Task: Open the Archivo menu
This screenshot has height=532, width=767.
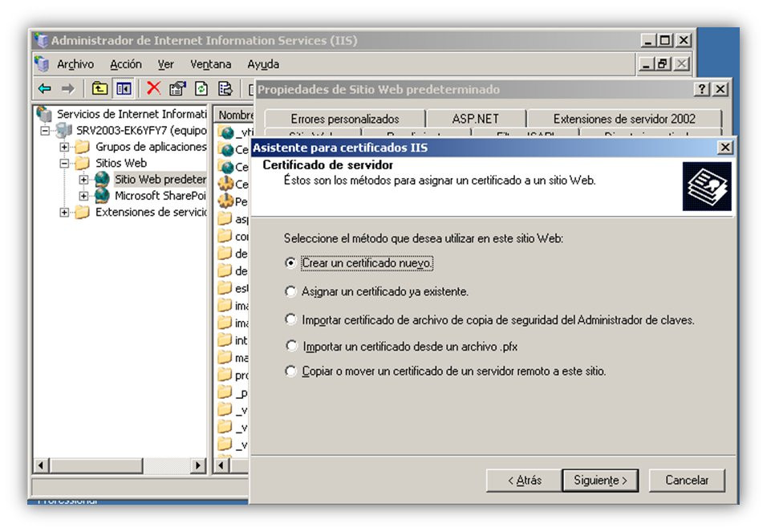Action: [75, 64]
